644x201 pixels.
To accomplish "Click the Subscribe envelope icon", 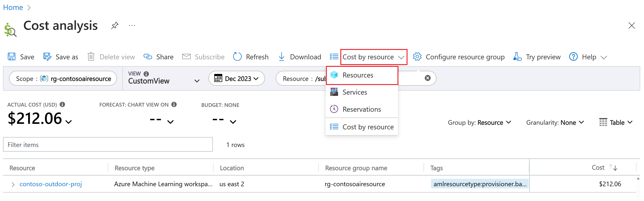I will click(186, 57).
